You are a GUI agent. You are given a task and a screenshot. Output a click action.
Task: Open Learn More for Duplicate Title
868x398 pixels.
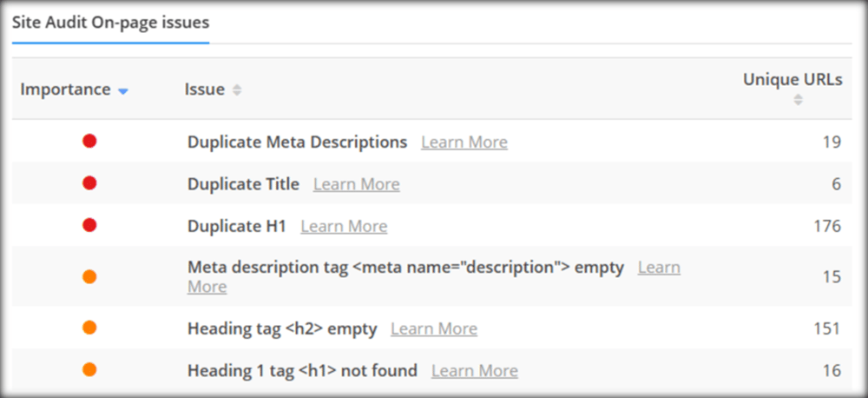click(357, 184)
